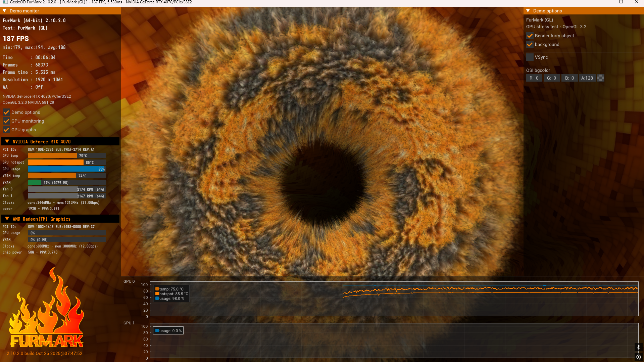Click the NVIDIA GPU usage 98% bar
Screen dimensions: 644x362
pos(67,169)
